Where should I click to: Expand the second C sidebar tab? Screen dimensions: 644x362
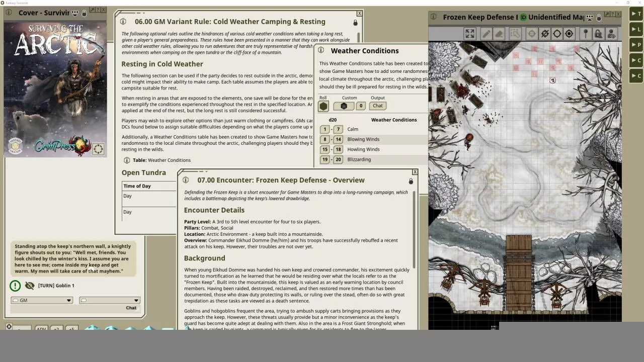(x=636, y=76)
